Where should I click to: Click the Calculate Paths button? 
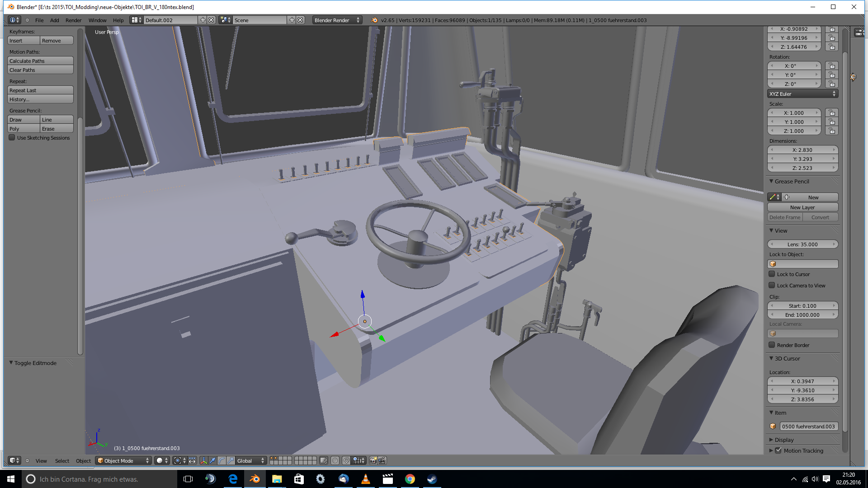40,61
